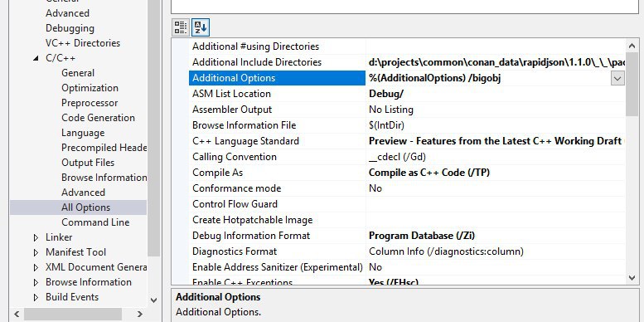Expand the Browse Information node
The width and height of the screenshot is (644, 322).
[x=36, y=282]
